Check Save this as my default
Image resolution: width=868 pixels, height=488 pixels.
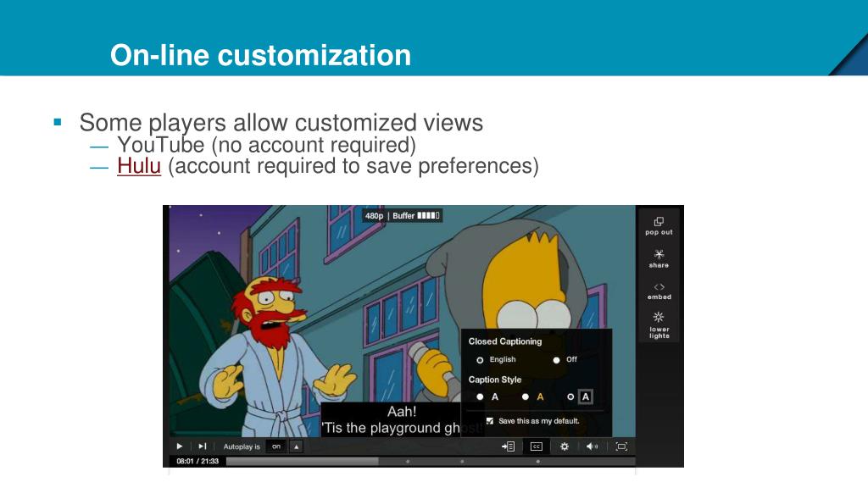coord(490,421)
